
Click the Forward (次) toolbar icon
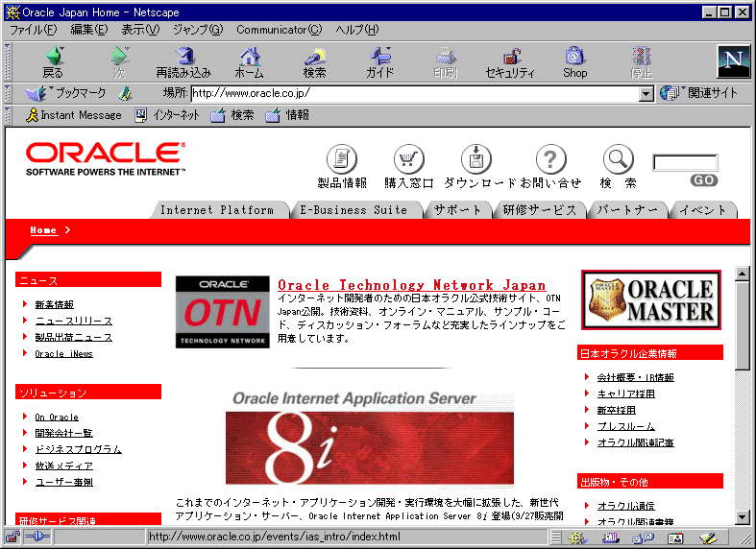[119, 61]
